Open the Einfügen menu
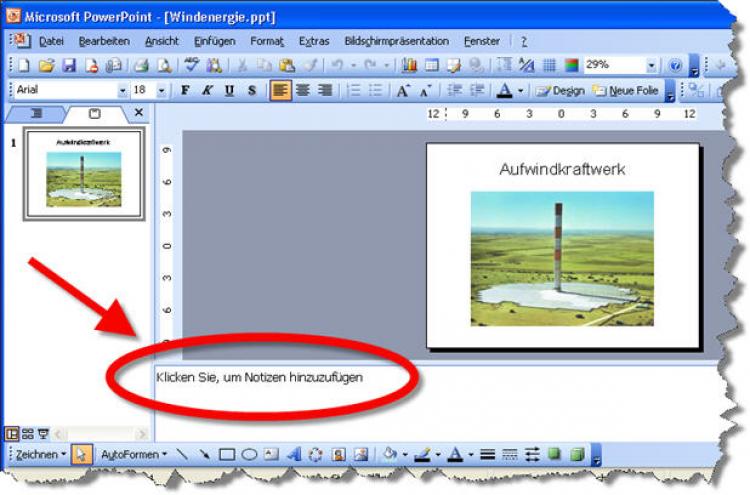This screenshot has width=750, height=495. coord(214,41)
